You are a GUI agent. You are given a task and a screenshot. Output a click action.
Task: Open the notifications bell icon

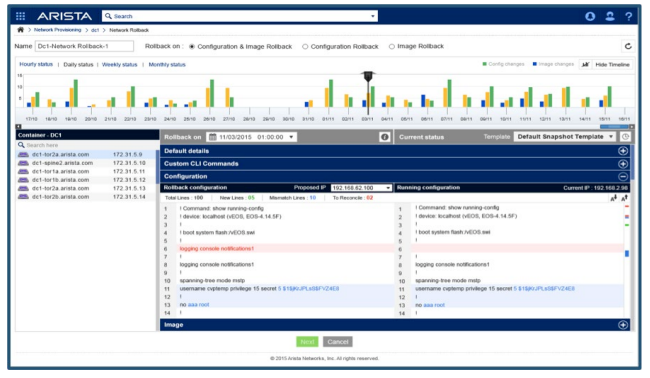(x=590, y=16)
